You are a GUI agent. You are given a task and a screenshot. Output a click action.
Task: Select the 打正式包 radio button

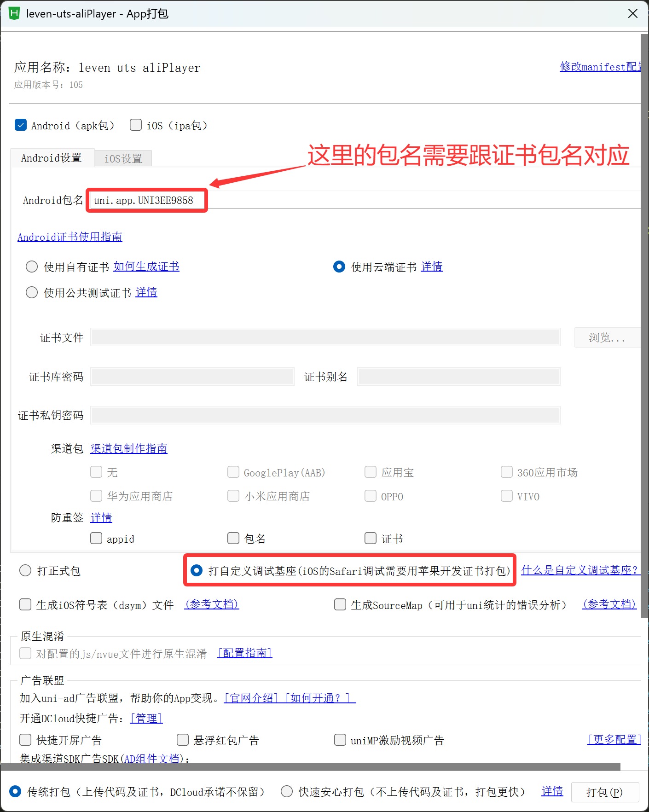tap(25, 571)
